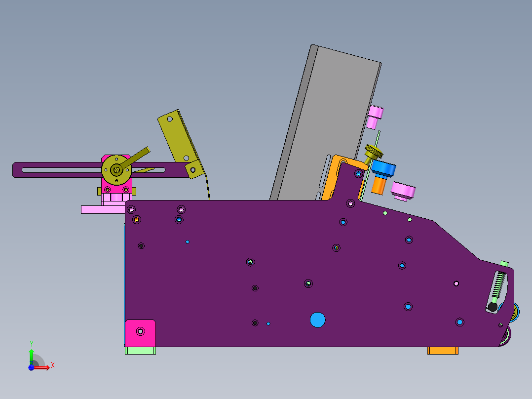Image resolution: width=532 pixels, height=399 pixels.
Task: Pick the olive circular hub with lever
Action: [x=116, y=169]
